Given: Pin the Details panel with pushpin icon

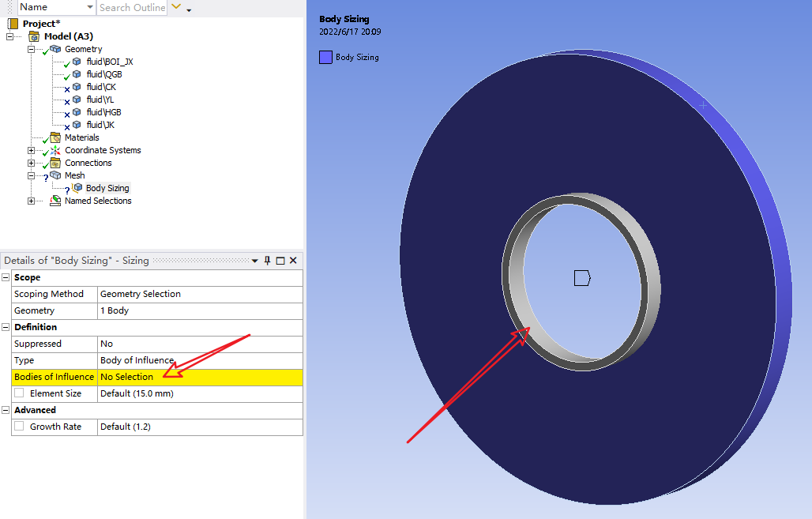Looking at the screenshot, I should pyautogui.click(x=267, y=261).
